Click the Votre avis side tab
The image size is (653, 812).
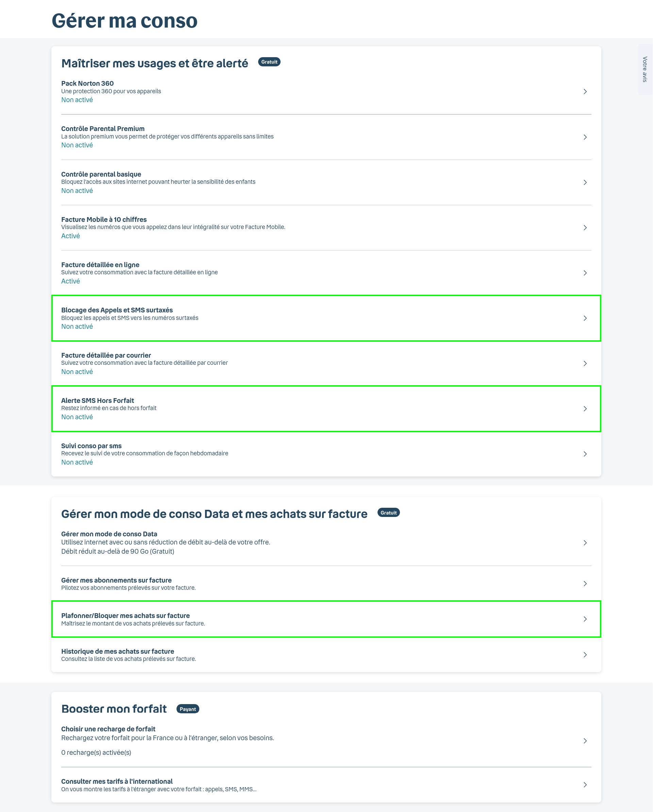click(x=645, y=69)
